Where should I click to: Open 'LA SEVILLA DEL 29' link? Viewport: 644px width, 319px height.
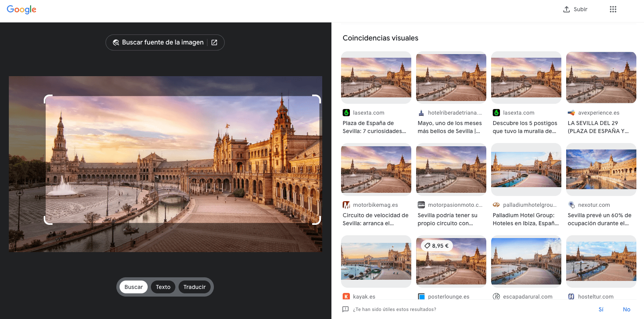click(x=598, y=127)
